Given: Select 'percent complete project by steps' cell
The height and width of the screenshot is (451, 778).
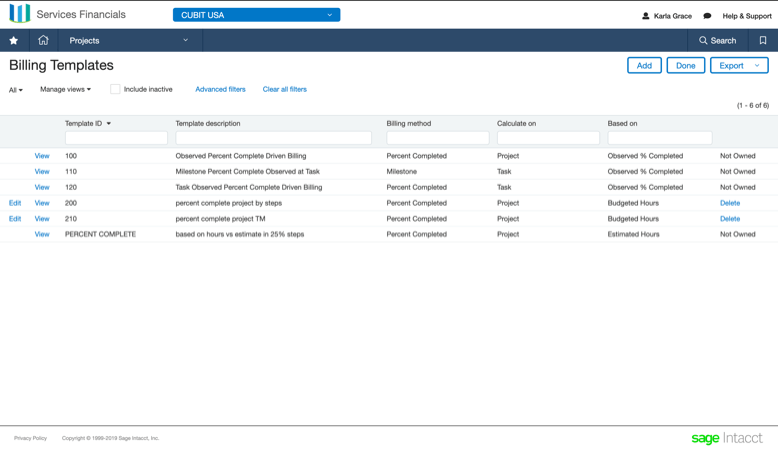Looking at the screenshot, I should [229, 203].
